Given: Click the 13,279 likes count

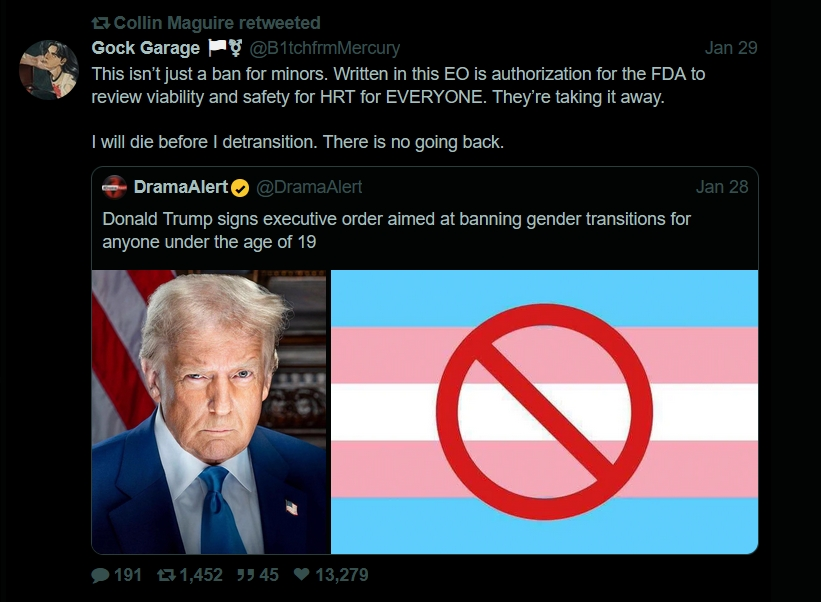Looking at the screenshot, I should 341,575.
